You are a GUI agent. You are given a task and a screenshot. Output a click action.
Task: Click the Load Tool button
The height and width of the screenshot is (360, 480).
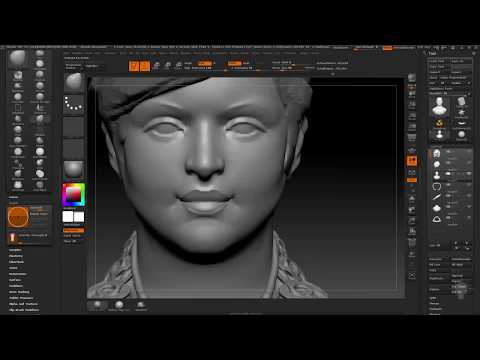436,61
